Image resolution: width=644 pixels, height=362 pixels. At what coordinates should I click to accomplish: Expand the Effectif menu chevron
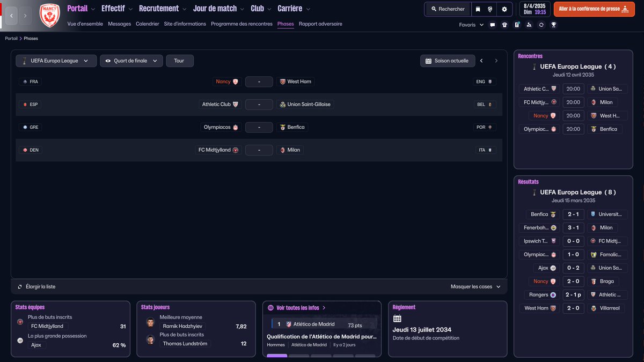click(130, 9)
